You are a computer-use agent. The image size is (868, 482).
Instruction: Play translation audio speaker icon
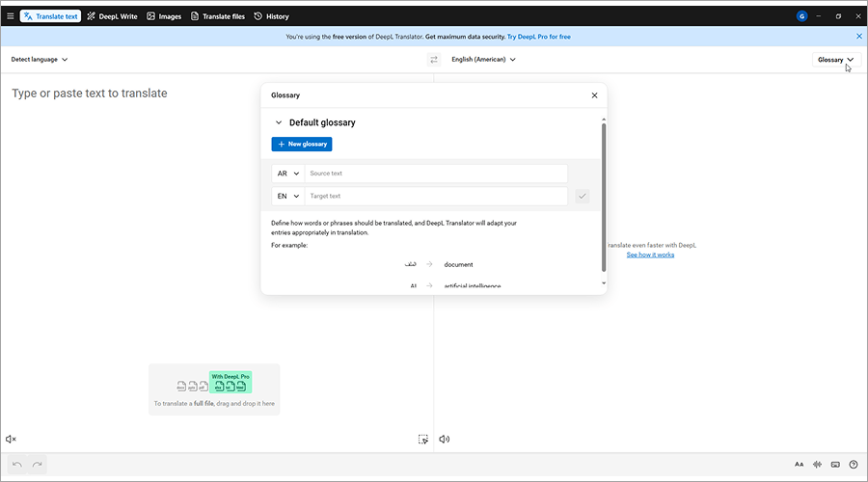pos(444,439)
